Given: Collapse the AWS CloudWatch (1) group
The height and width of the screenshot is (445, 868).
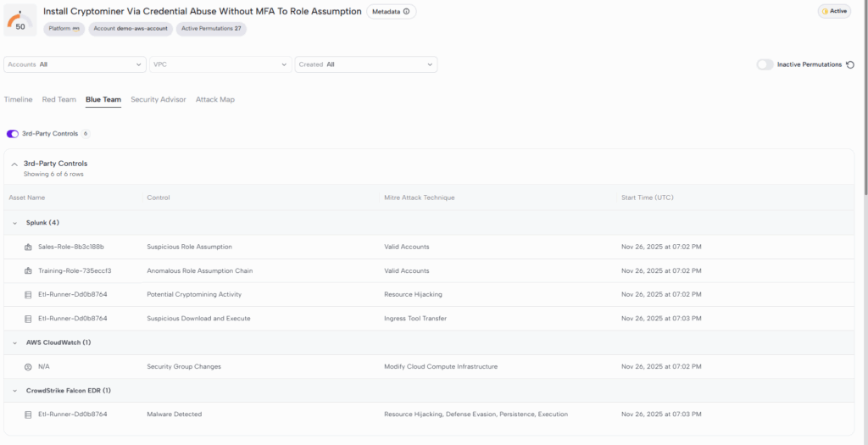Looking at the screenshot, I should tap(15, 342).
